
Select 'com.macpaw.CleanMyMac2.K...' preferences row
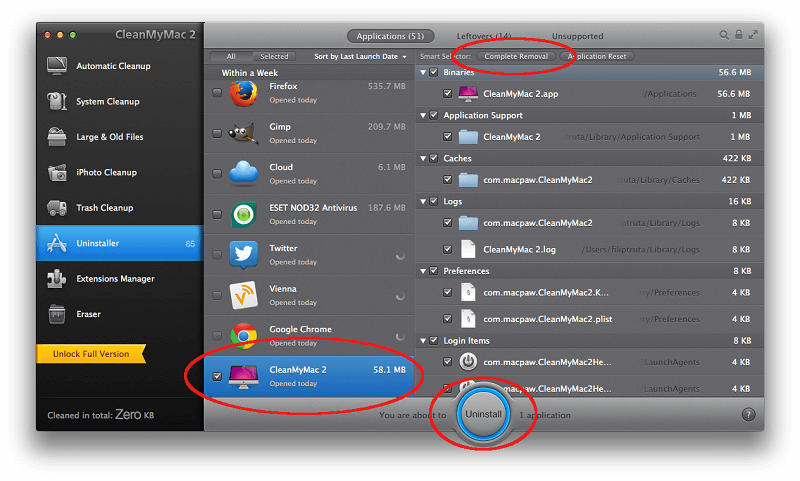(589, 292)
